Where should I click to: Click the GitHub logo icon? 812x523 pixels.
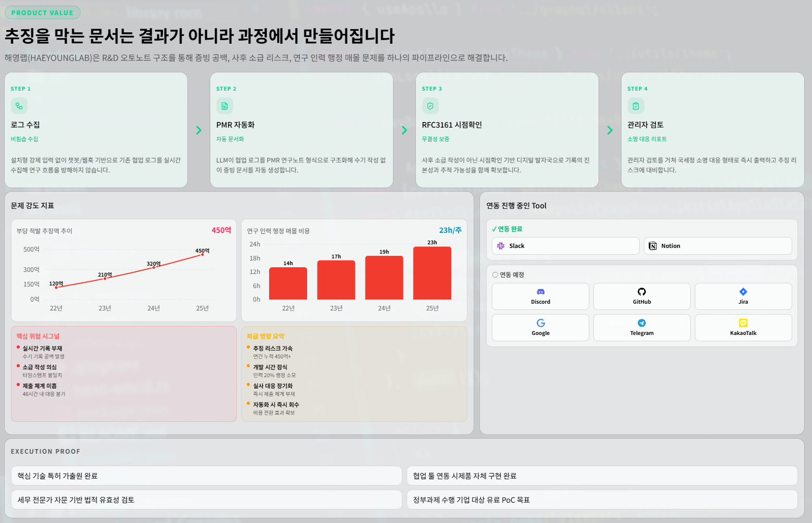click(642, 292)
